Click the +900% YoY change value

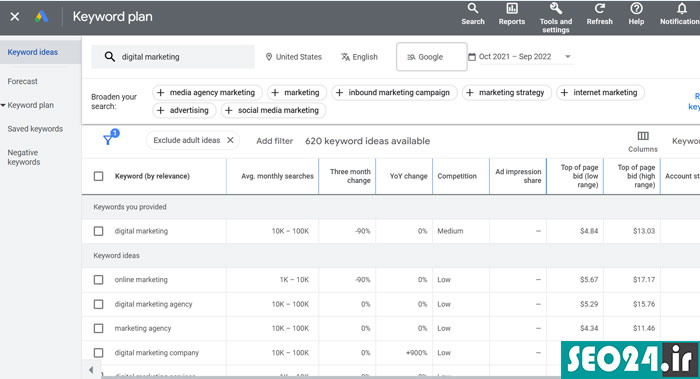(x=416, y=353)
